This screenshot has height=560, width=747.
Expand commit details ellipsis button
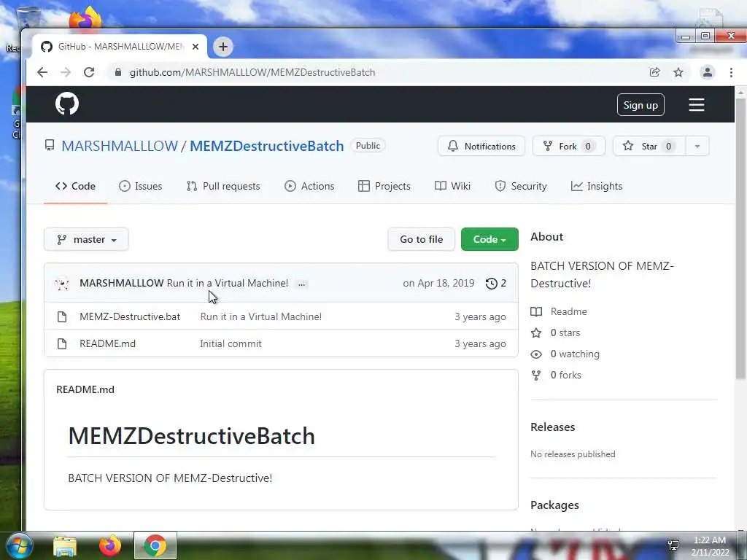pyautogui.click(x=301, y=284)
